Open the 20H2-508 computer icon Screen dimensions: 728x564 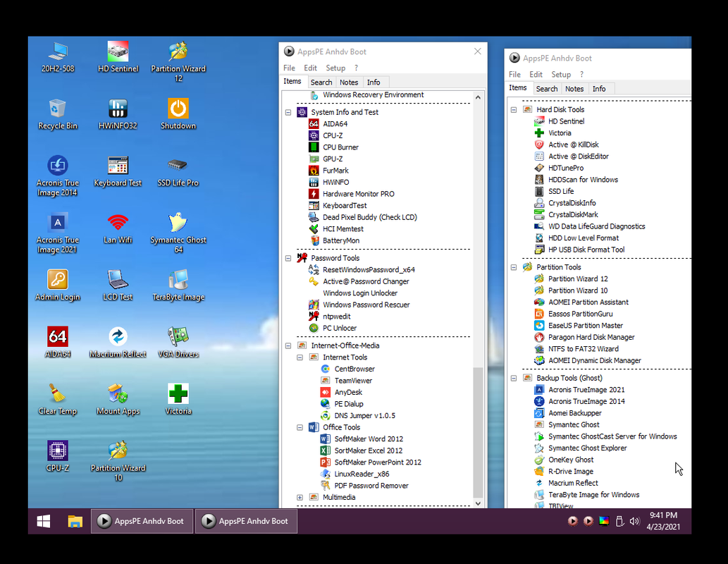(58, 57)
